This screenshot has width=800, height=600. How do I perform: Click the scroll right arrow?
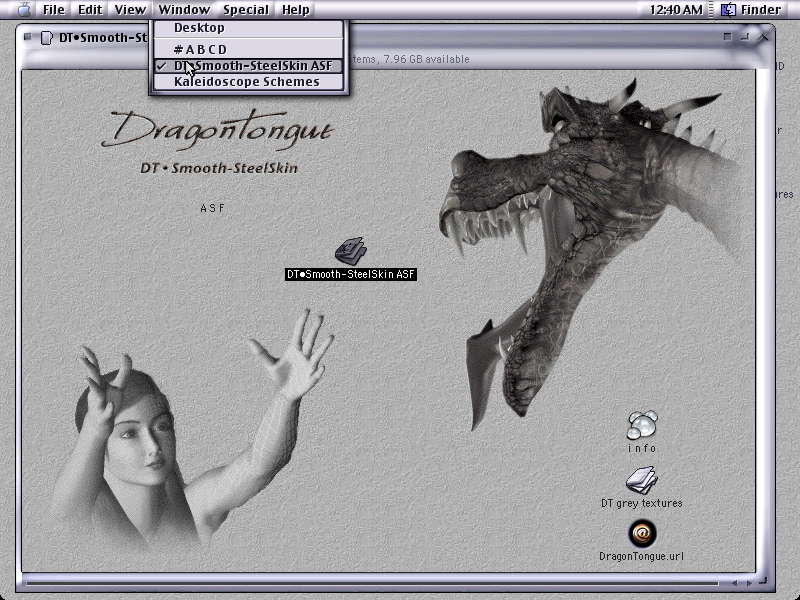coord(749,583)
